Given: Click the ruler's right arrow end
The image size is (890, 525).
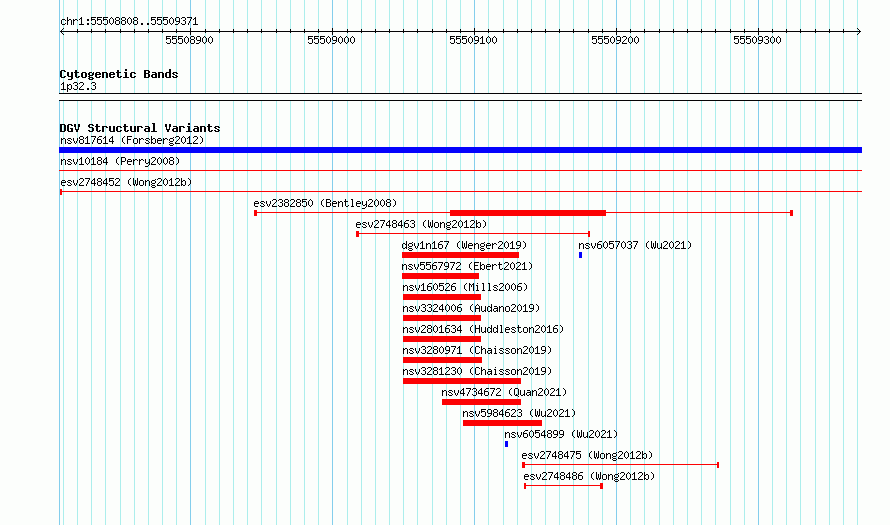Looking at the screenshot, I should click(x=859, y=32).
